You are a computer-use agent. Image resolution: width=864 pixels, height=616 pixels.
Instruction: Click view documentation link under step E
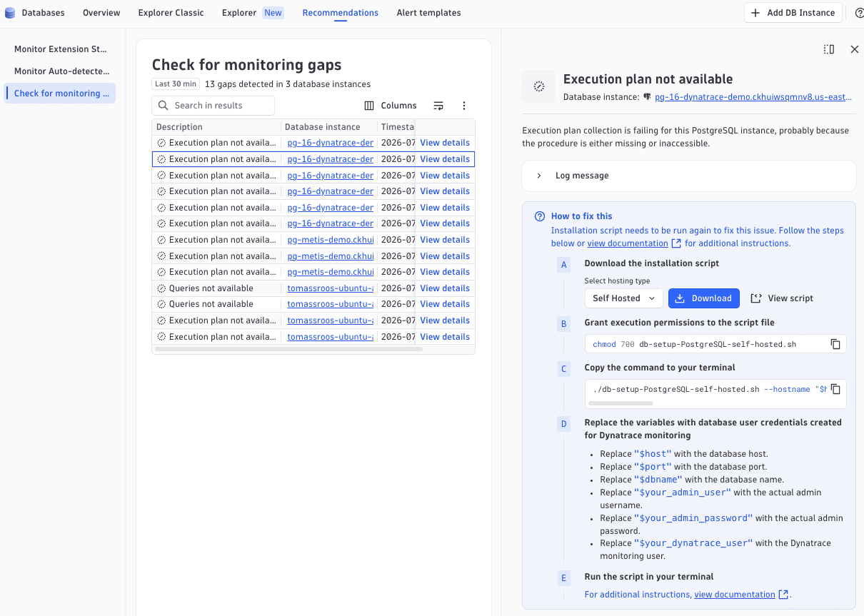(735, 595)
